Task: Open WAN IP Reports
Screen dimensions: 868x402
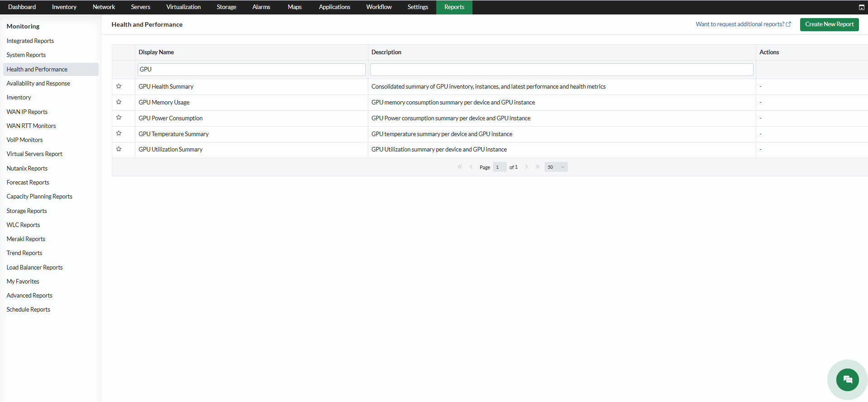Action: pos(27,112)
